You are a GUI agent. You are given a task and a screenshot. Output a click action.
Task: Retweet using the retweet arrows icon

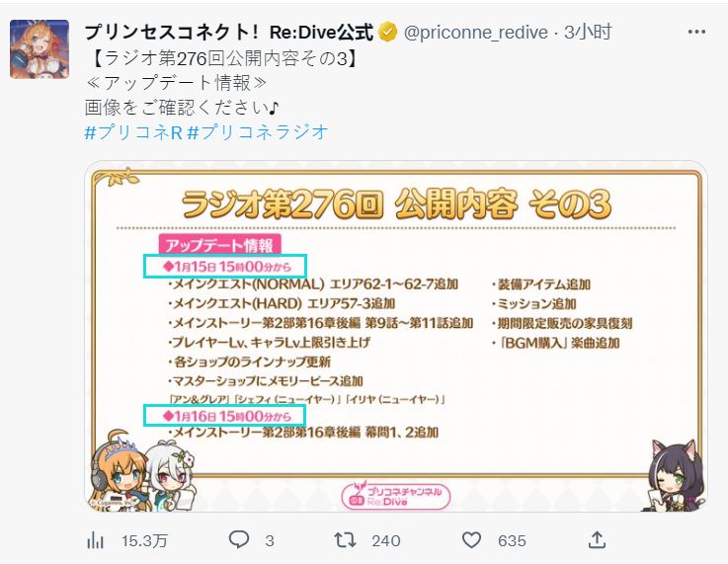pos(345,540)
